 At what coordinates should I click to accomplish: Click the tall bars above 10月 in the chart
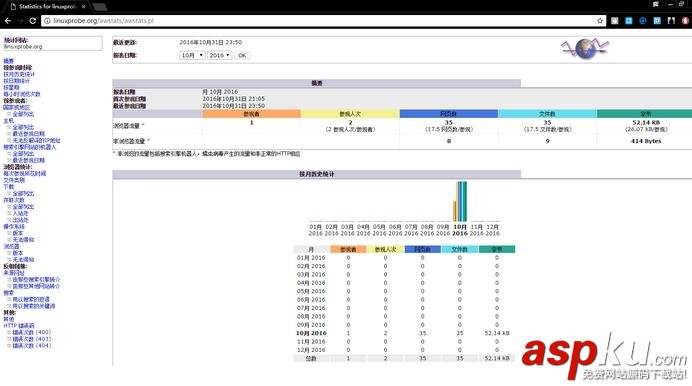(460, 201)
